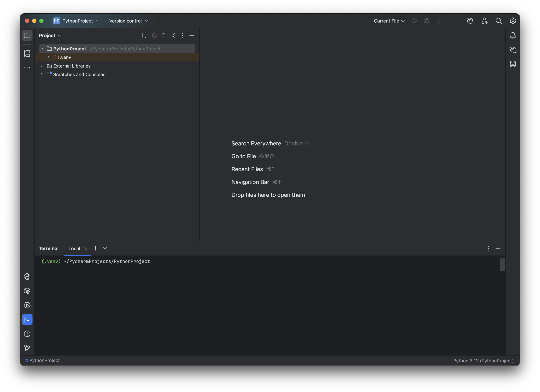Open the Database tool window
Viewport: 540px width, 392px height.
click(x=513, y=64)
